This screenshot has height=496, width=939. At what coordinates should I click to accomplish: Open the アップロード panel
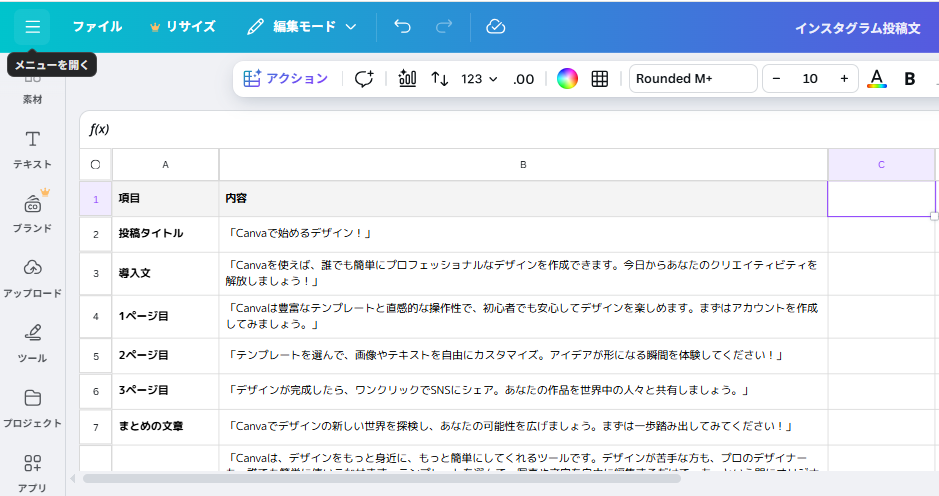pos(32,278)
